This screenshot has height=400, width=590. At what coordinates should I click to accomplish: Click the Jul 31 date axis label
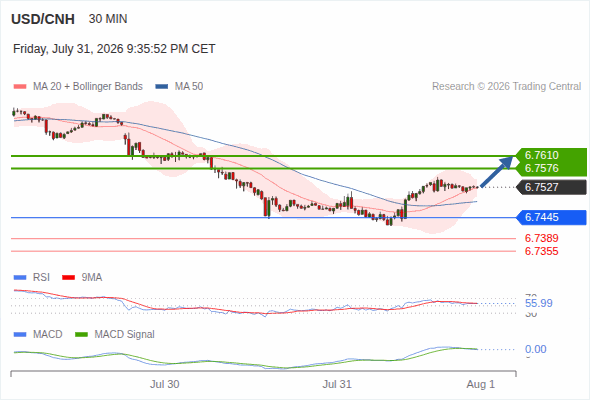point(337,385)
